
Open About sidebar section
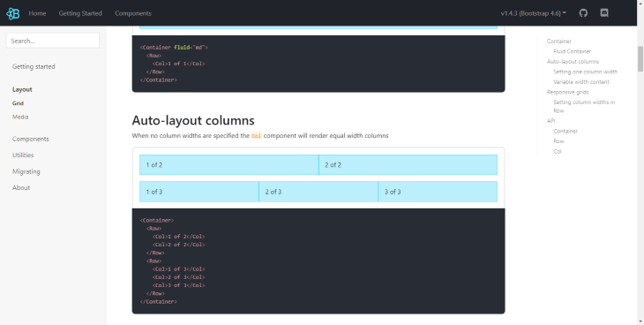tap(21, 187)
